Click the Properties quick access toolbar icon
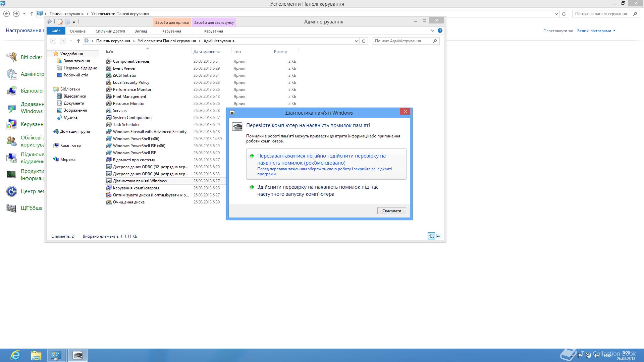The width and height of the screenshot is (644, 362). coord(60,22)
